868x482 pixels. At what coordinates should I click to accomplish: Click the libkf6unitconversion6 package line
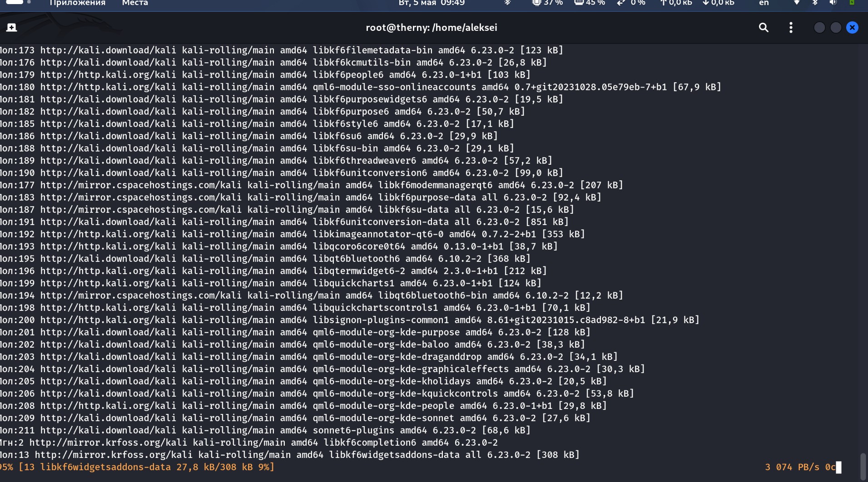click(x=282, y=173)
